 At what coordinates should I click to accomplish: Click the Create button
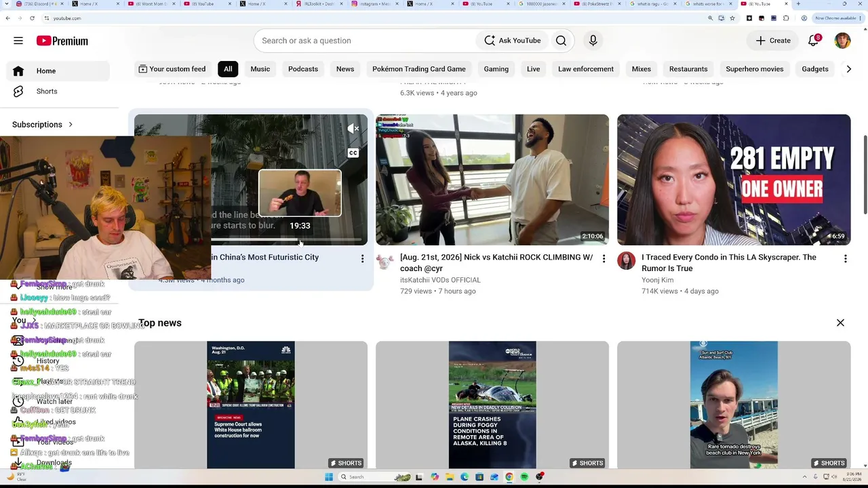773,41
